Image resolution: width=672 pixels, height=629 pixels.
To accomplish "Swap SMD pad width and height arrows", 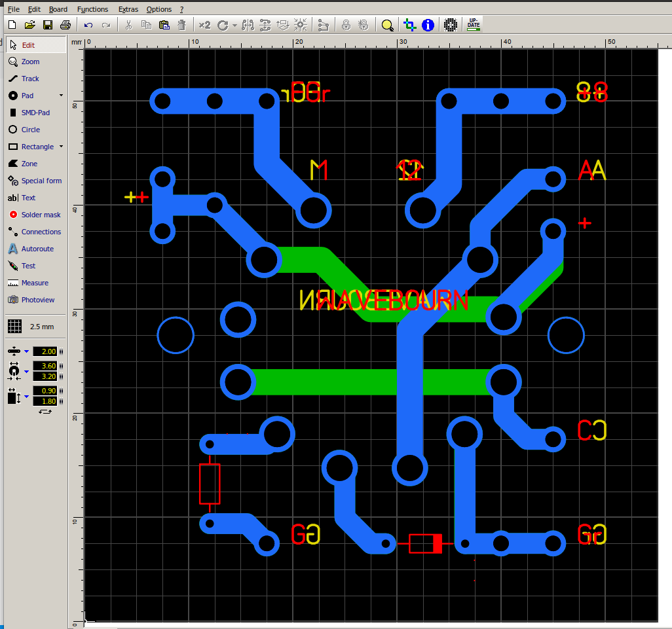I will pos(45,412).
